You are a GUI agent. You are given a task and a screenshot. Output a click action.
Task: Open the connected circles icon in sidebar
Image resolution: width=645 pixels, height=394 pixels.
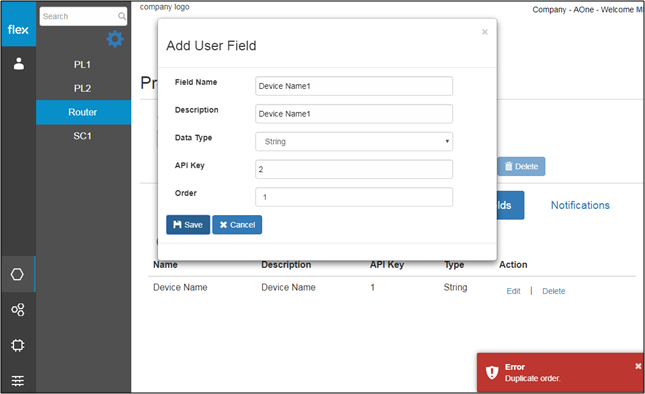18,309
